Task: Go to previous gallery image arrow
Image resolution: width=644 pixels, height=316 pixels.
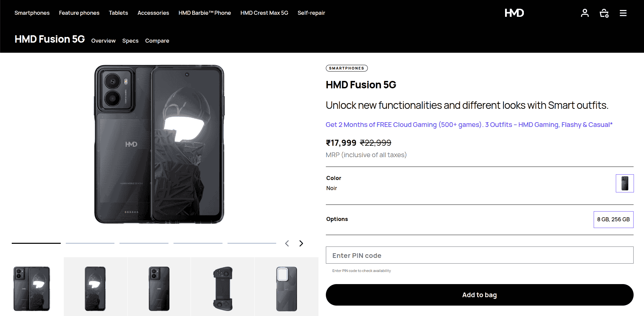Action: (x=287, y=243)
